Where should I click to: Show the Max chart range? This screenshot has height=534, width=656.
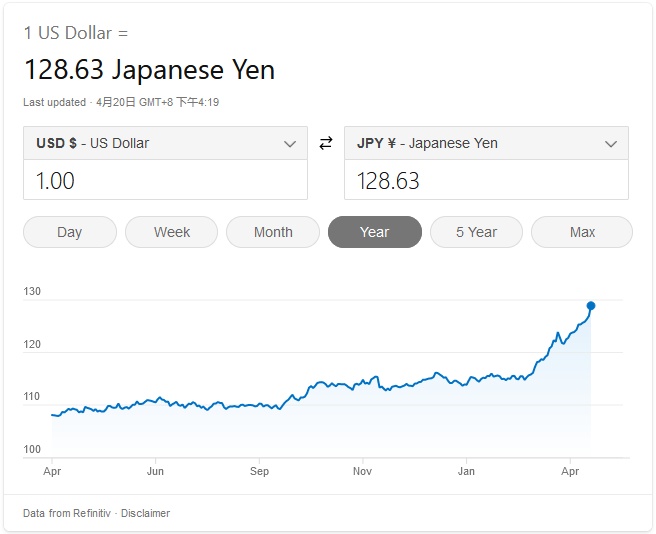[582, 232]
